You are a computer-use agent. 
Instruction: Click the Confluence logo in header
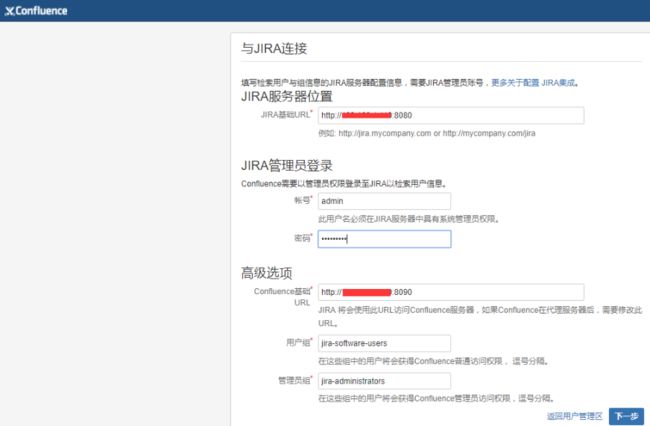pyautogui.click(x=38, y=10)
